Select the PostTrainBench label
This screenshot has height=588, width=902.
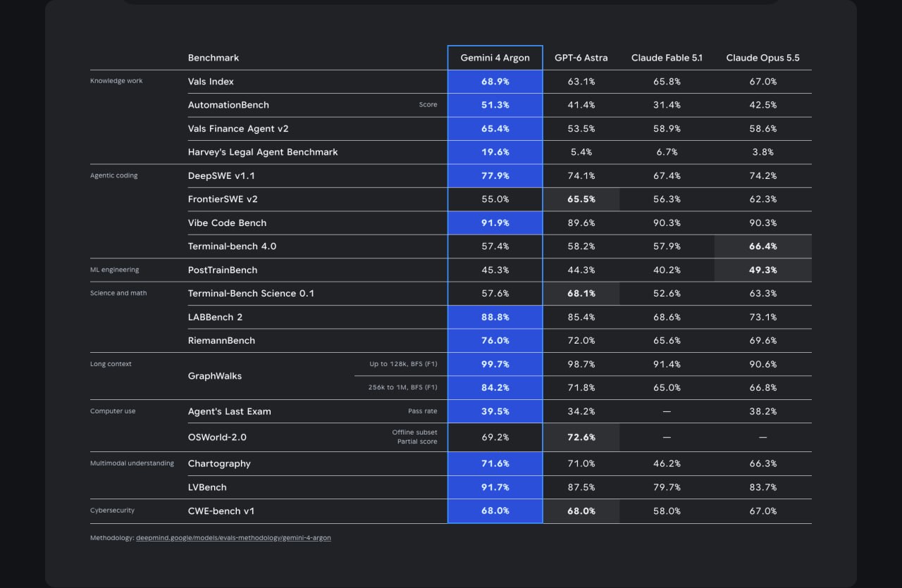click(x=223, y=270)
